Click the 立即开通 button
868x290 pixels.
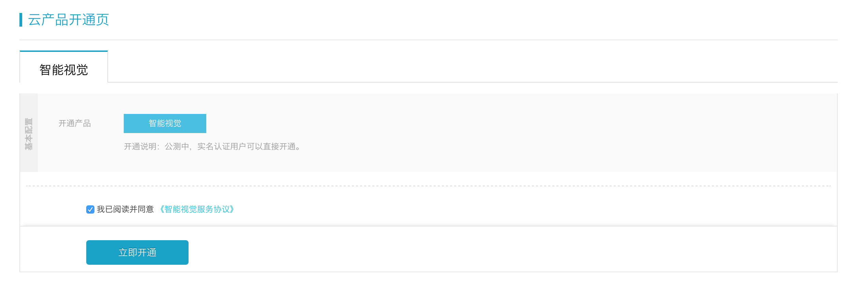[137, 252]
